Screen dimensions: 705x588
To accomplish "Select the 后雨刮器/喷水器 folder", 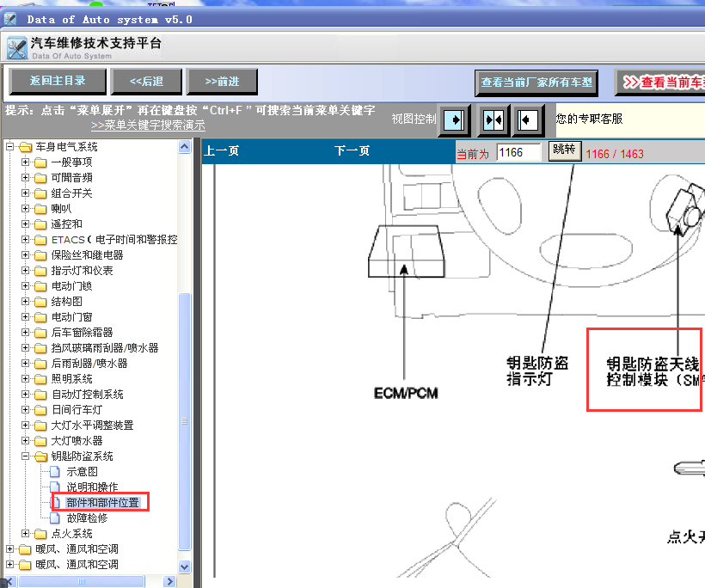I will (x=89, y=364).
